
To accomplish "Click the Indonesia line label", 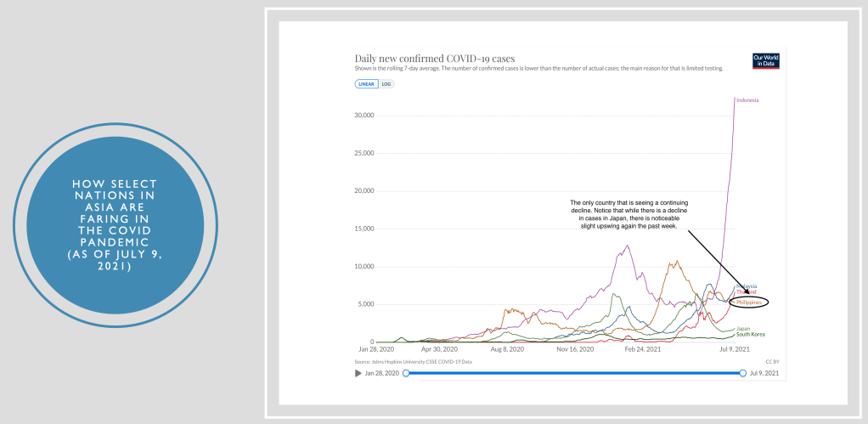I will tap(747, 100).
